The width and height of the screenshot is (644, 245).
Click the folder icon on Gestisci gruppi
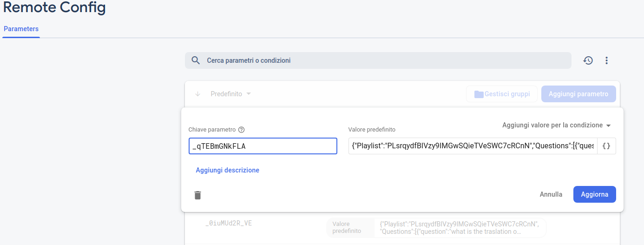point(479,94)
